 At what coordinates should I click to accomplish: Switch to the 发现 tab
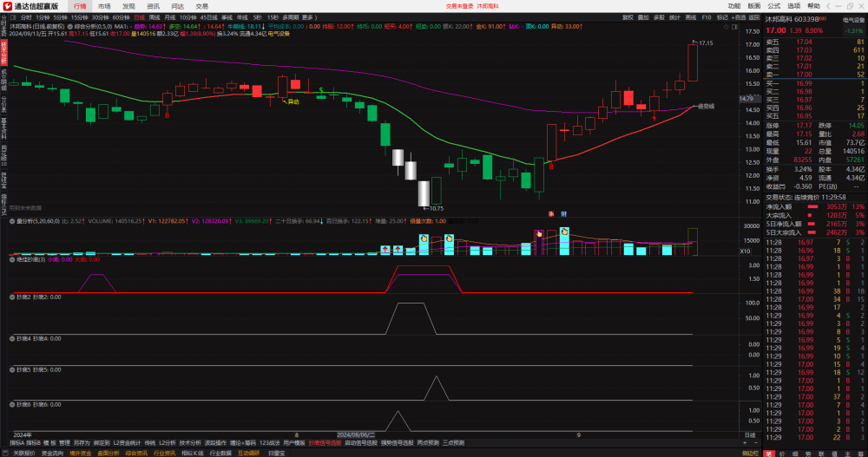point(129,6)
